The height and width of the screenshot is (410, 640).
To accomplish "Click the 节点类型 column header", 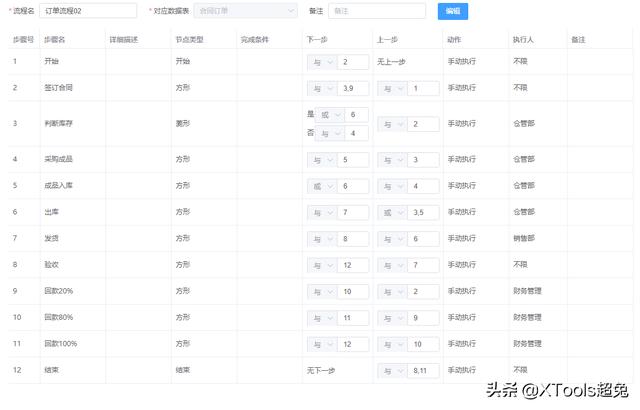I will tap(189, 40).
